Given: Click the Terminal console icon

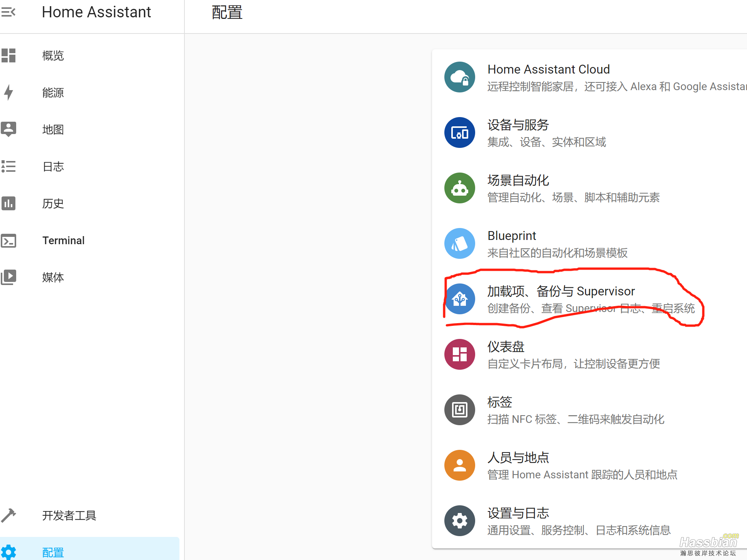Looking at the screenshot, I should point(8,241).
